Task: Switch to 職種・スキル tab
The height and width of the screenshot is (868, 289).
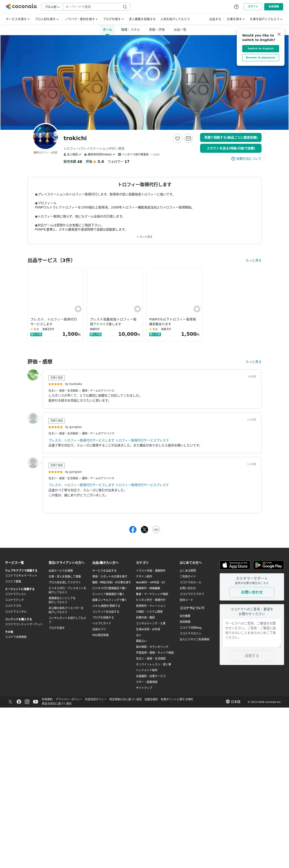Action: tap(130, 30)
